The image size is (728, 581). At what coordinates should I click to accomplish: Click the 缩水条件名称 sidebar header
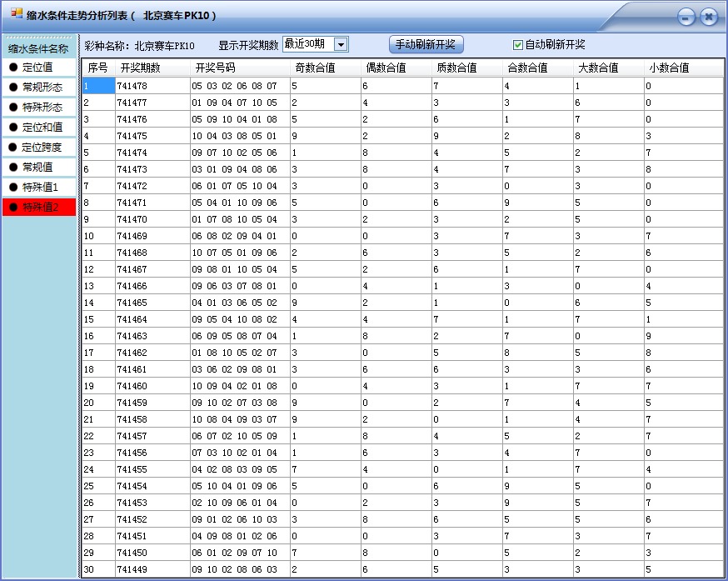[37, 50]
